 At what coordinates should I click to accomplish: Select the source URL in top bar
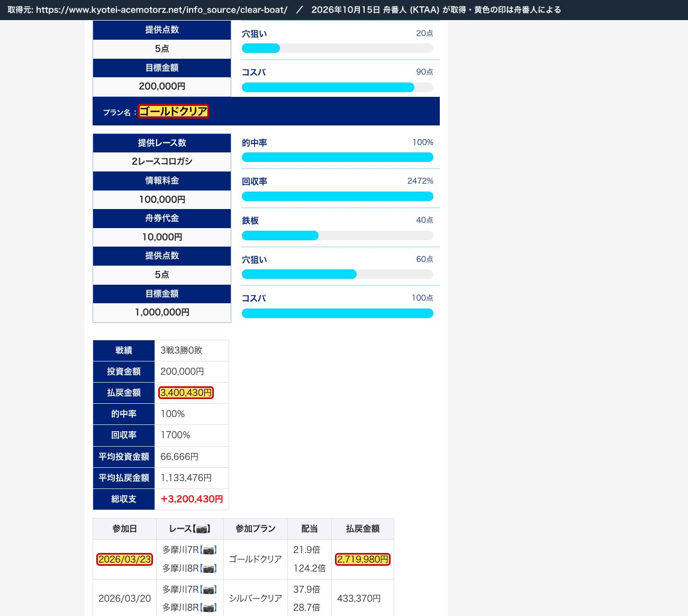tap(162, 10)
